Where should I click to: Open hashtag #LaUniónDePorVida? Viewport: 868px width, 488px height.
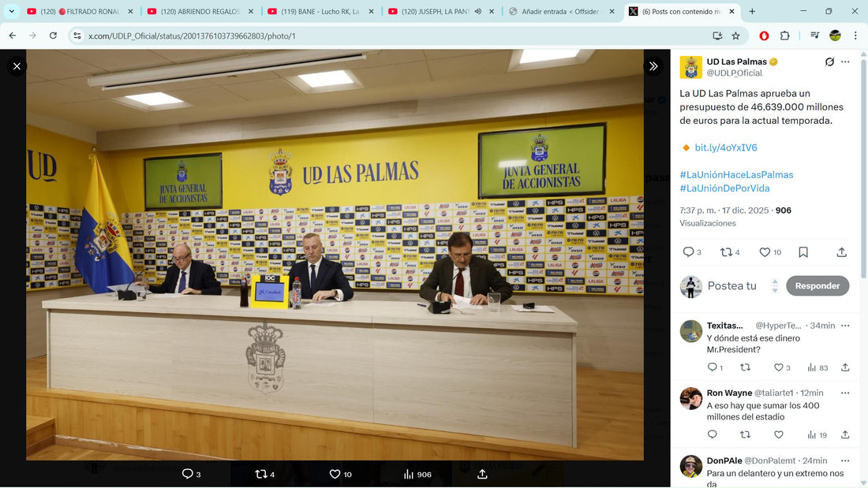(724, 188)
